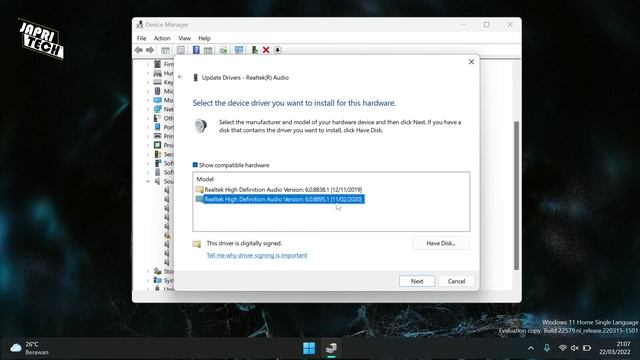The width and height of the screenshot is (640, 360).
Task: Uncheck Show compatible hardware checkbox
Action: click(195, 165)
